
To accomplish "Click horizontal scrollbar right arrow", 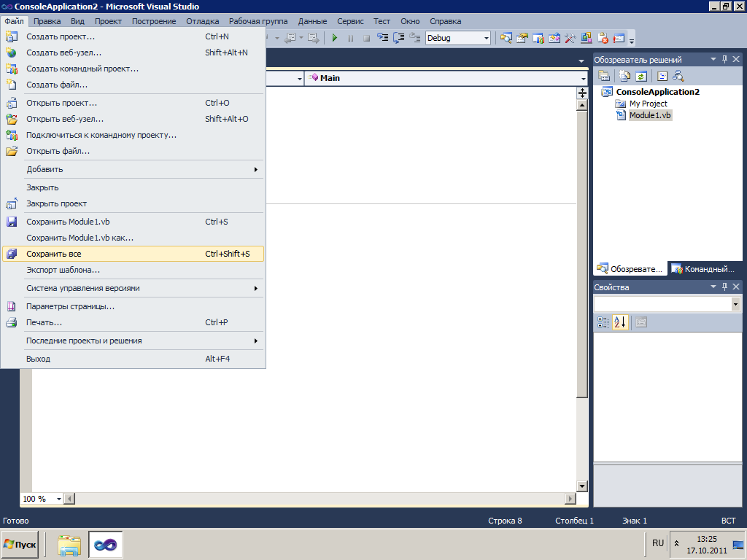I will (x=570, y=499).
